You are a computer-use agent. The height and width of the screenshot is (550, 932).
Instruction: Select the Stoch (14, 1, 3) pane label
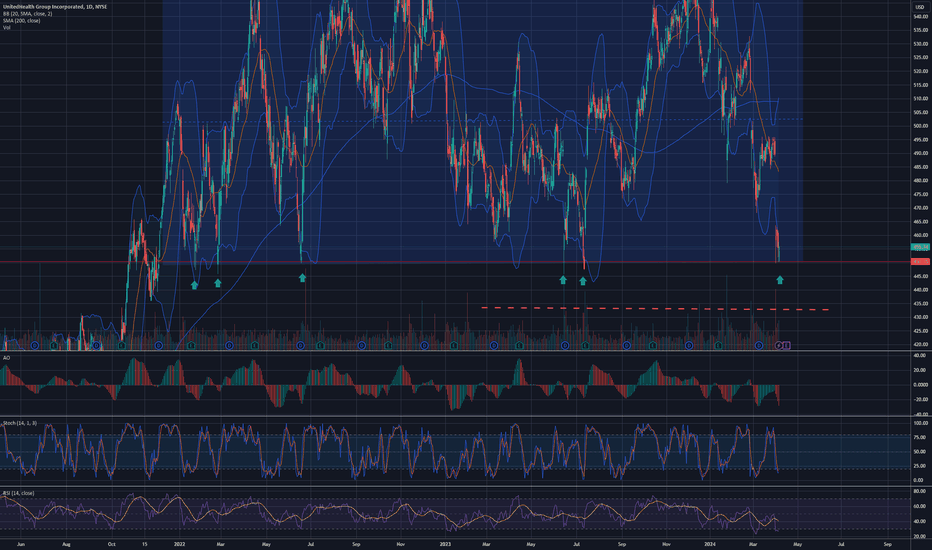[20, 423]
